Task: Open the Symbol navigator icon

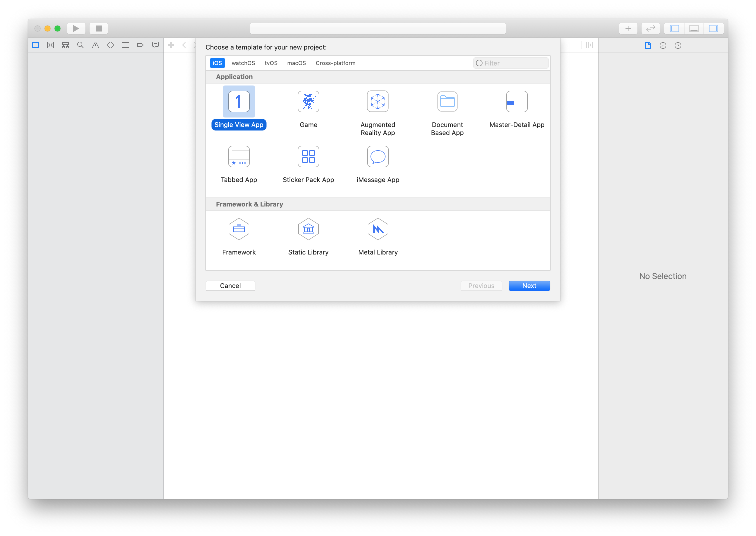Action: click(x=65, y=45)
